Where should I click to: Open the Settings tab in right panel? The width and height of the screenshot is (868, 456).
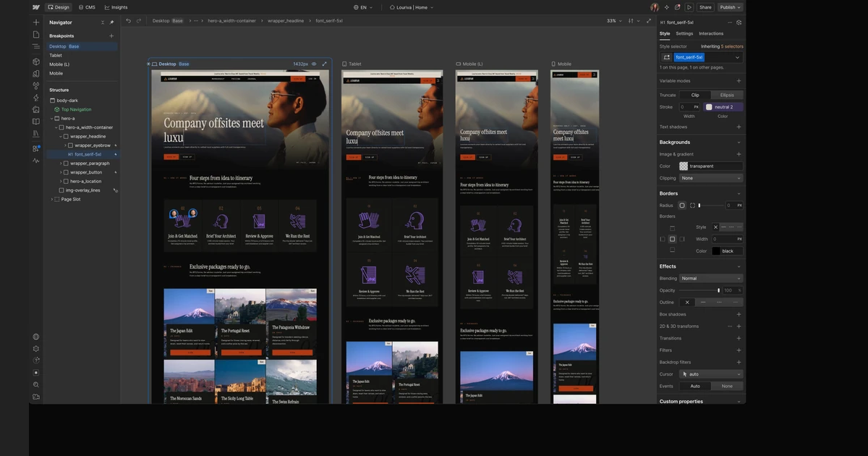[684, 33]
